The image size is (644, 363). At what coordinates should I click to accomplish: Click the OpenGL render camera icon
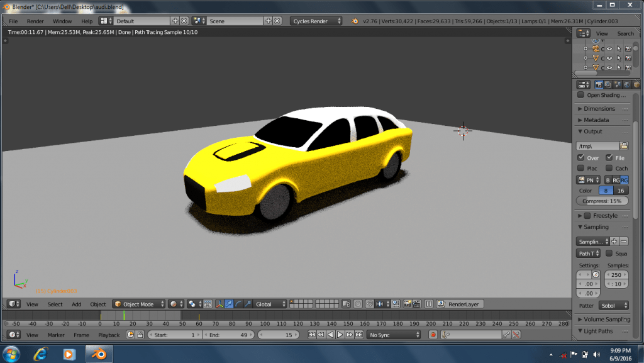click(x=408, y=304)
